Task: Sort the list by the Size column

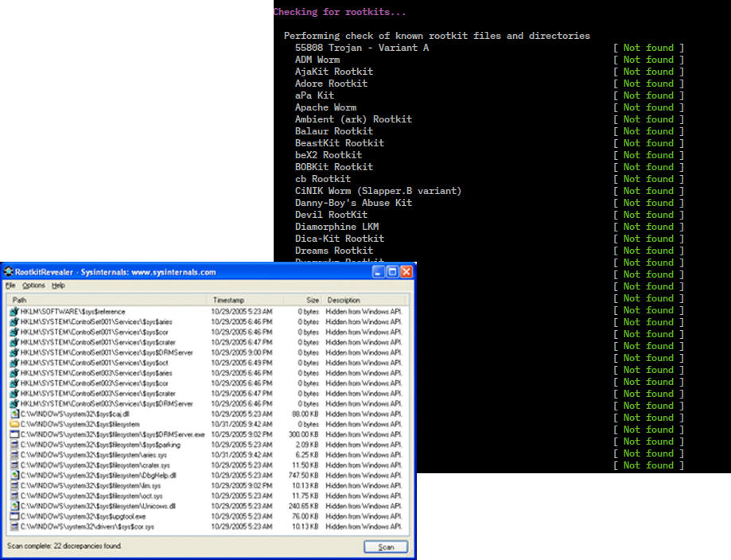Action: pyautogui.click(x=302, y=300)
